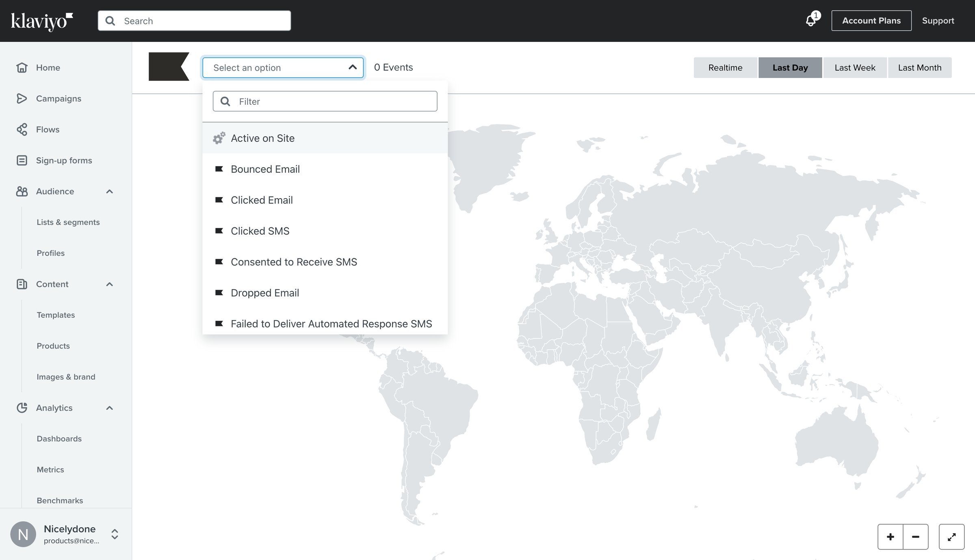Open Support link

pos(938,21)
